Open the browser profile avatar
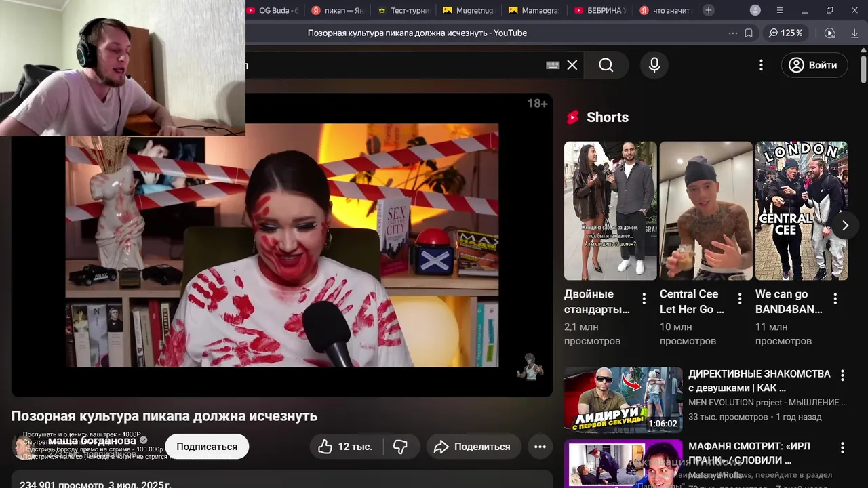 point(755,10)
